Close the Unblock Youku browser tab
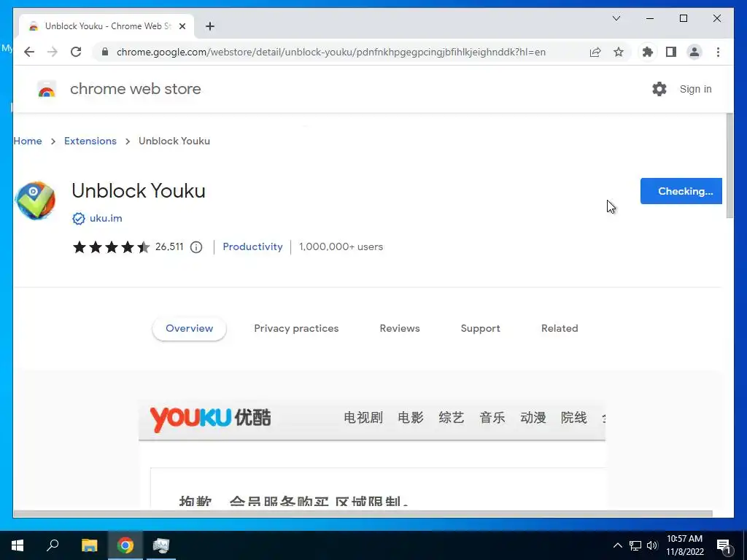This screenshot has height=560, width=747. coord(182,26)
